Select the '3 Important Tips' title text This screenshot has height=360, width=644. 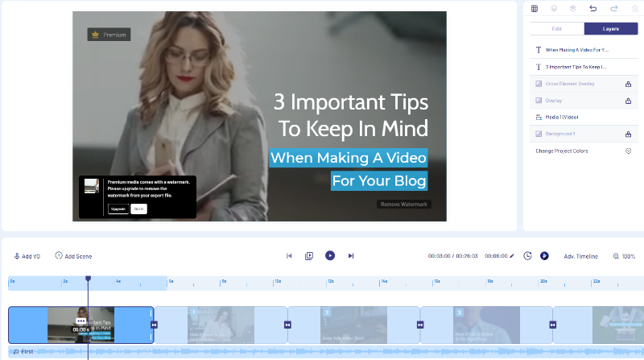(351, 102)
